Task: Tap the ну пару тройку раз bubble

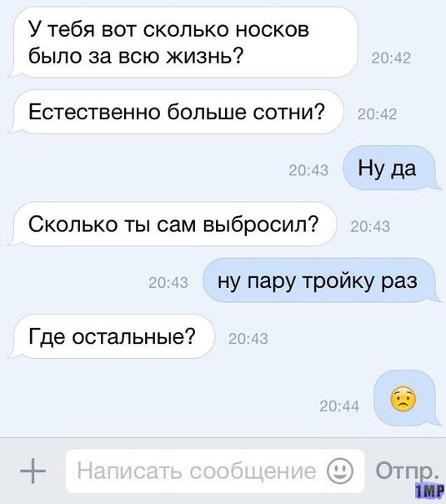Action: pyautogui.click(x=321, y=280)
